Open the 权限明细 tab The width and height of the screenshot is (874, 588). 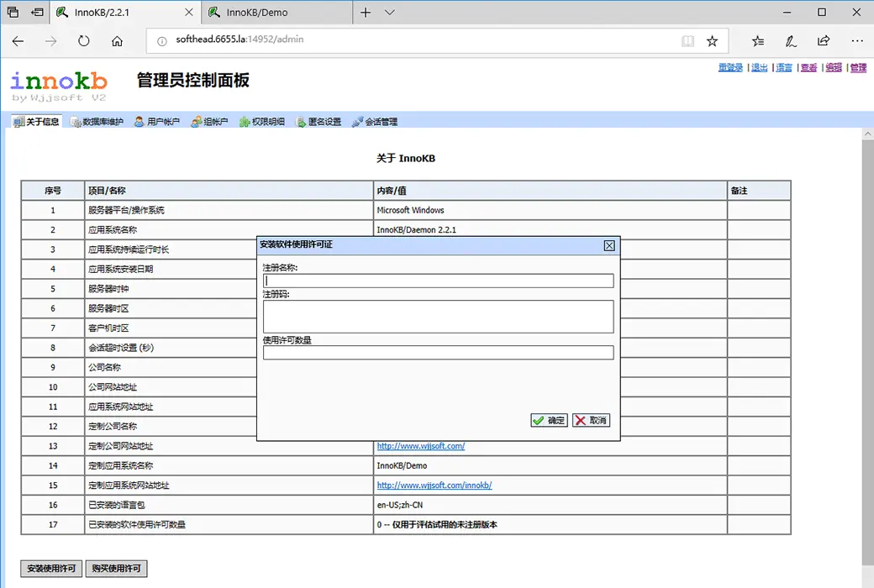click(262, 122)
